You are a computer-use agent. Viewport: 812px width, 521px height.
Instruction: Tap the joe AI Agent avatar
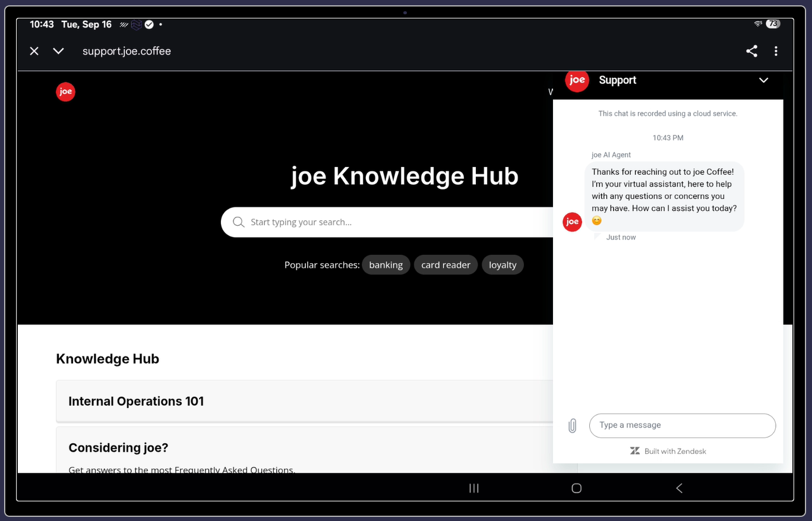click(572, 222)
